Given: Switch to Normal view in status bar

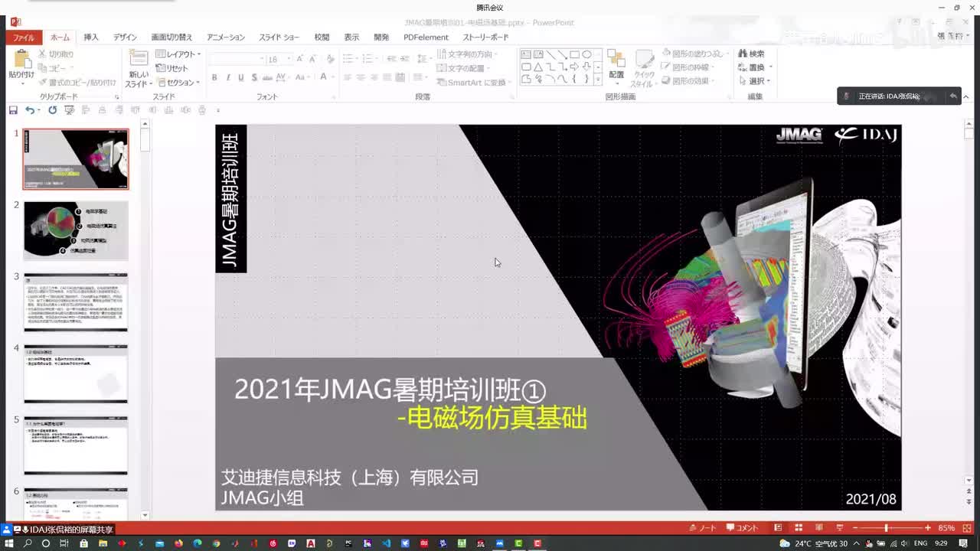Looking at the screenshot, I should [778, 528].
